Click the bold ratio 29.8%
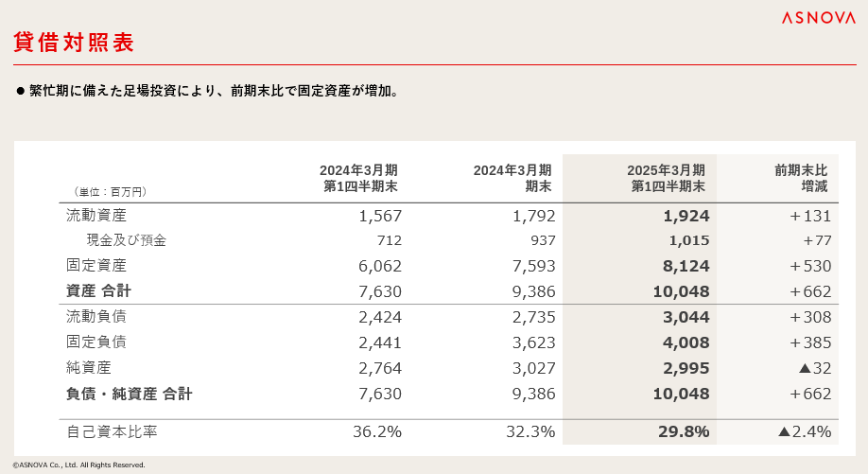The width and height of the screenshot is (868, 474). [x=684, y=432]
